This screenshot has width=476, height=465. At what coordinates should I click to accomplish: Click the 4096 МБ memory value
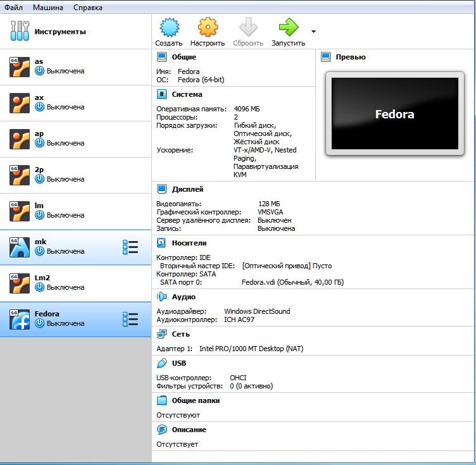tap(247, 109)
